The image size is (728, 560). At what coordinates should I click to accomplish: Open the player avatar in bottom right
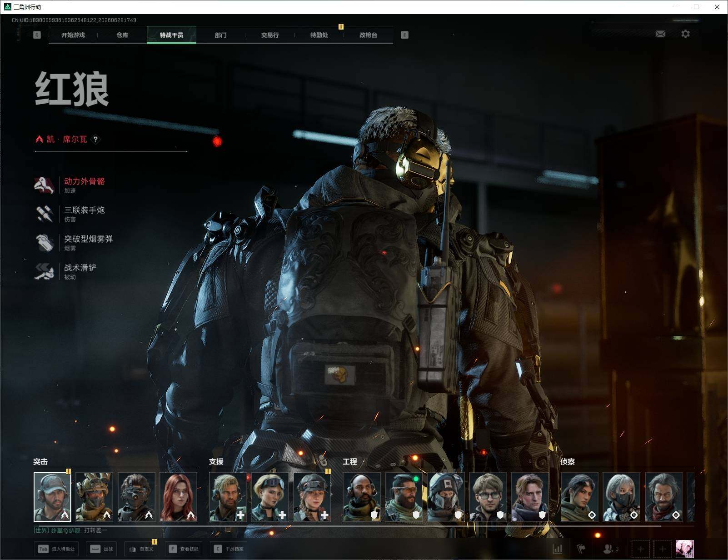pos(685,549)
